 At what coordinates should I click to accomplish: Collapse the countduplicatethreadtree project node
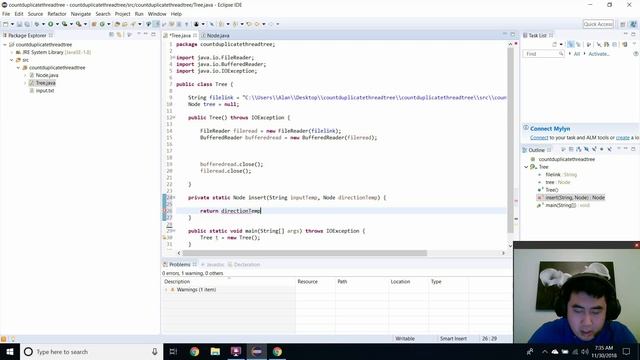5,44
